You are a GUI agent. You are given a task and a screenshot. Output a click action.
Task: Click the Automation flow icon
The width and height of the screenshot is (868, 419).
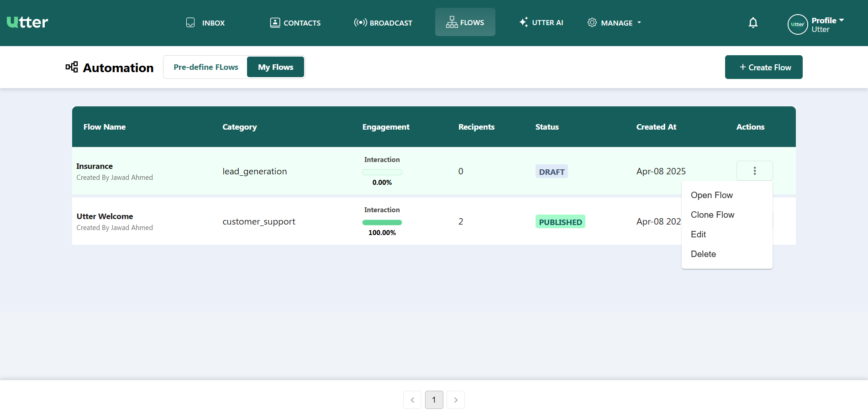tap(72, 67)
